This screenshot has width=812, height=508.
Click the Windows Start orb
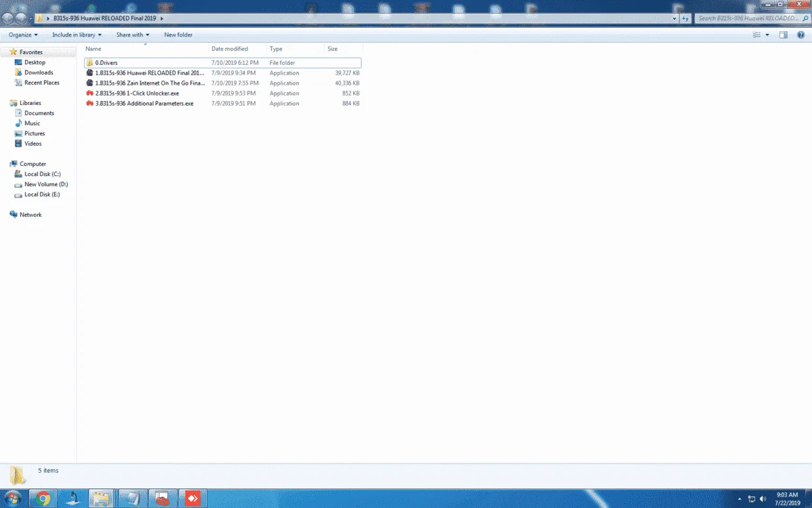pyautogui.click(x=12, y=499)
